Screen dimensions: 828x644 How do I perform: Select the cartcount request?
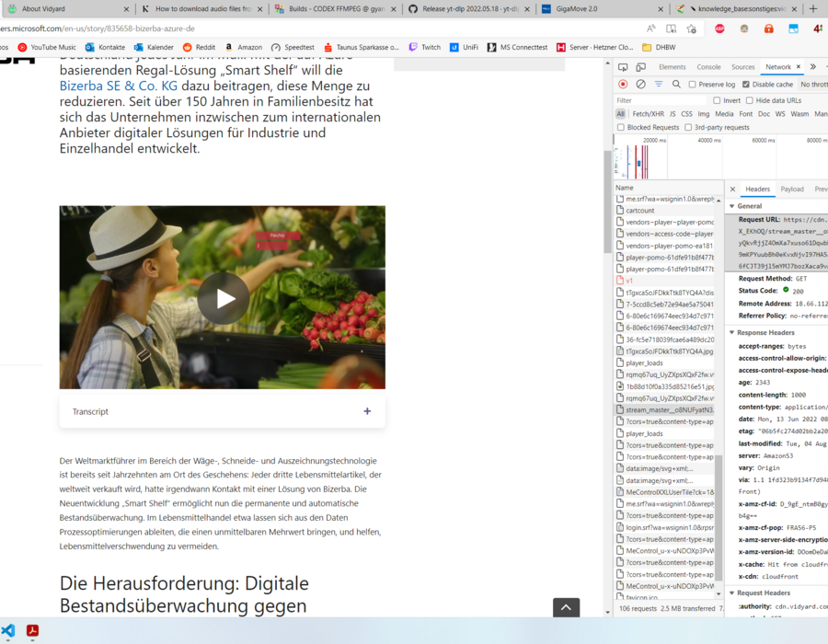tap(665, 211)
